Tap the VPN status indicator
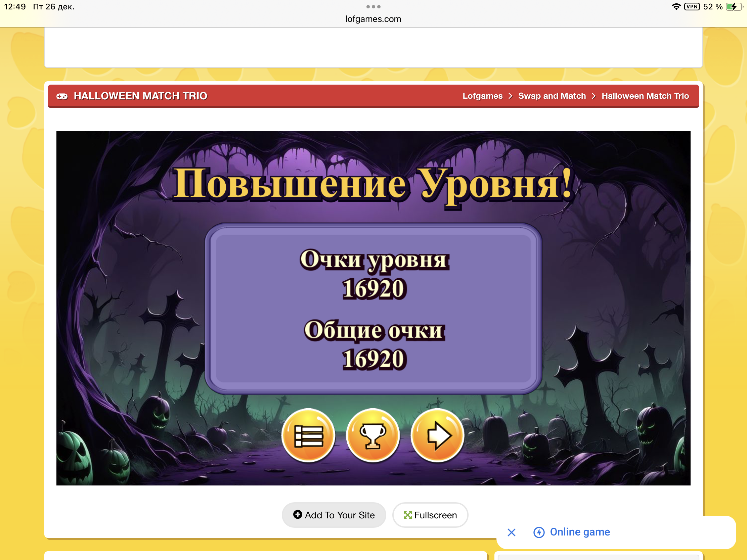The image size is (747, 560). tap(692, 7)
